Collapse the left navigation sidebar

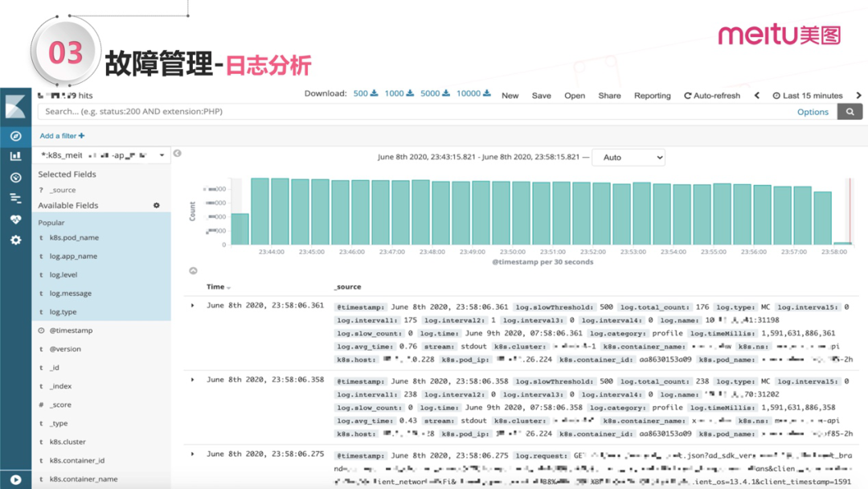(15, 479)
